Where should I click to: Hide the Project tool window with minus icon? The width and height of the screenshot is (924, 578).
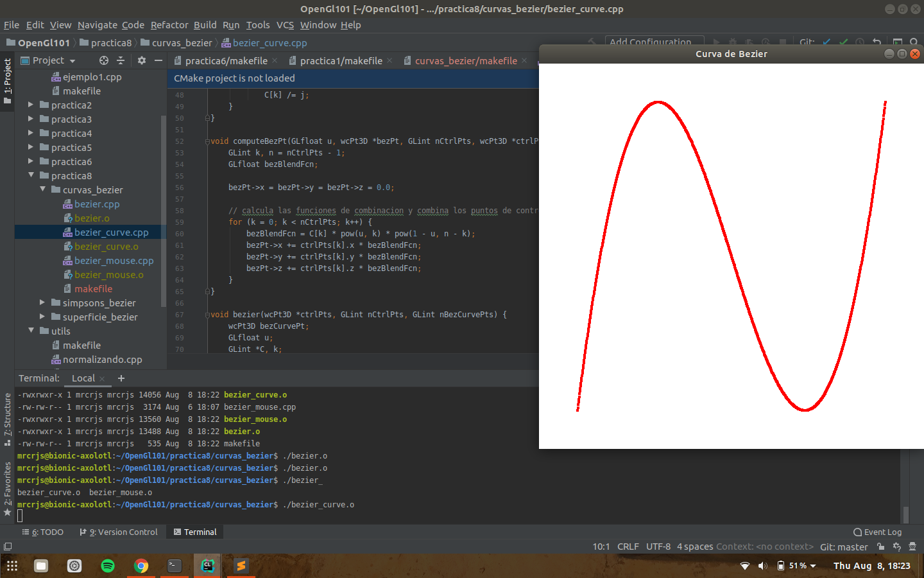point(158,60)
